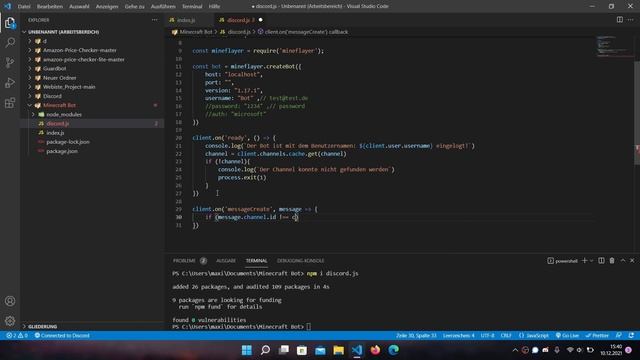Open the Explorer view in activity bar
This screenshot has width=640, height=360.
[x=10, y=23]
